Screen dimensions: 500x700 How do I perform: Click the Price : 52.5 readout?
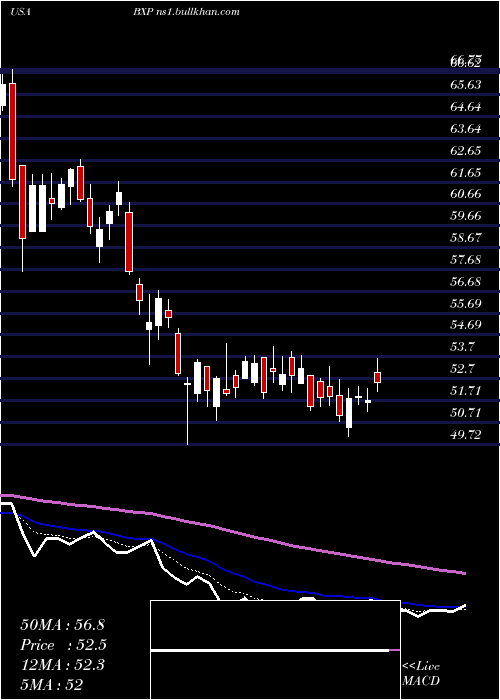[63, 645]
